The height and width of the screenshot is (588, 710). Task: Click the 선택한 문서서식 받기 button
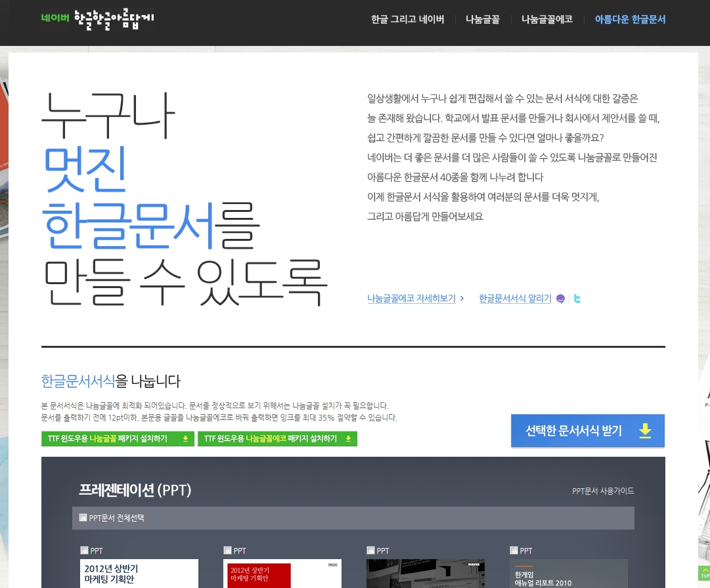pyautogui.click(x=588, y=430)
